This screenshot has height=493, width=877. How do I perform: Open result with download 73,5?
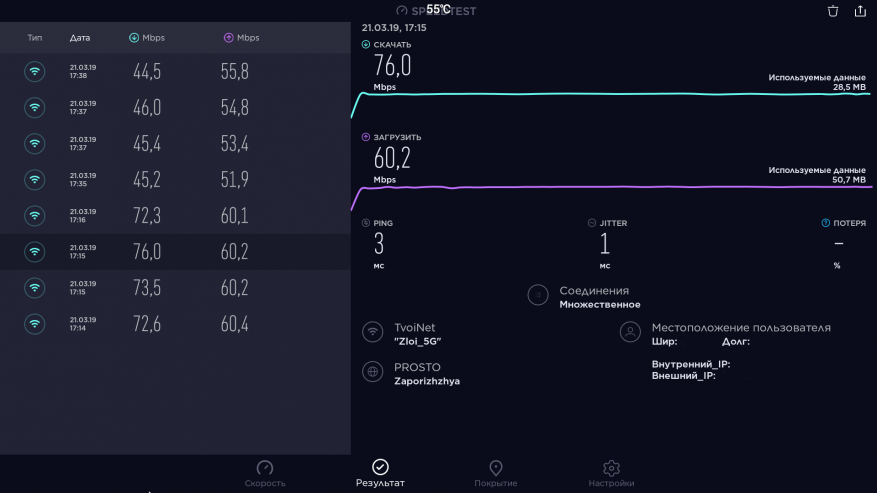point(175,288)
